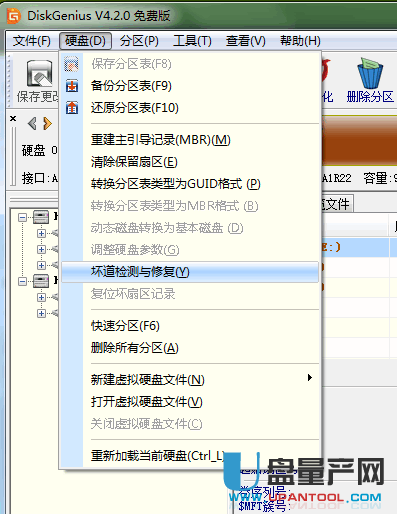Select 重建主引导记录(MBR)(M)
397x514 pixels.
pyautogui.click(x=190, y=140)
